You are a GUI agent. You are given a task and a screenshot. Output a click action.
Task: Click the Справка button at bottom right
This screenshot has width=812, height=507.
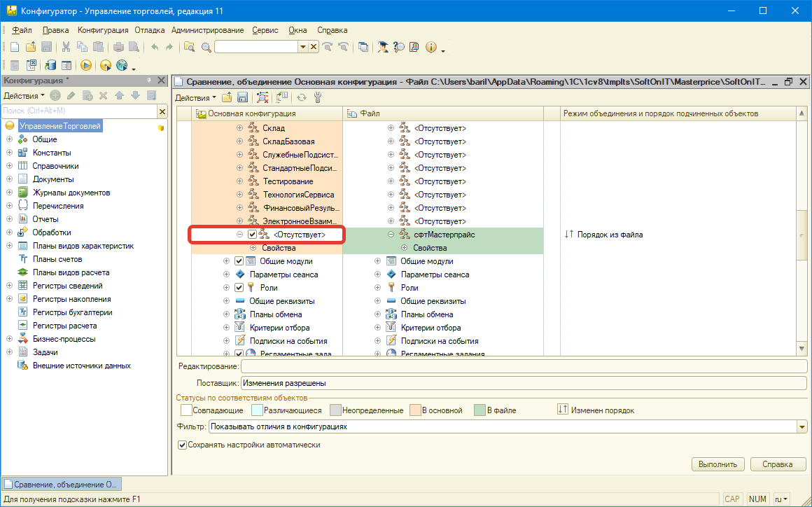pyautogui.click(x=778, y=464)
